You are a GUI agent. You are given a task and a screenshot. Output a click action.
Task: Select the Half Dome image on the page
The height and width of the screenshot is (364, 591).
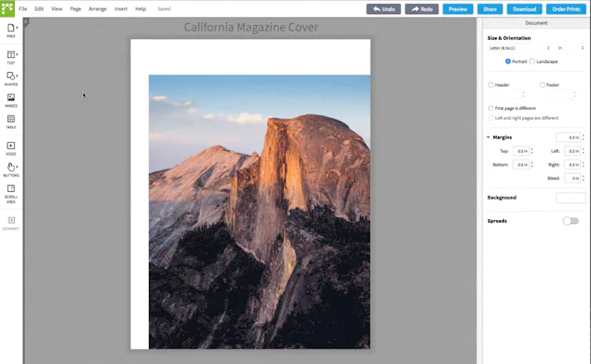259,212
